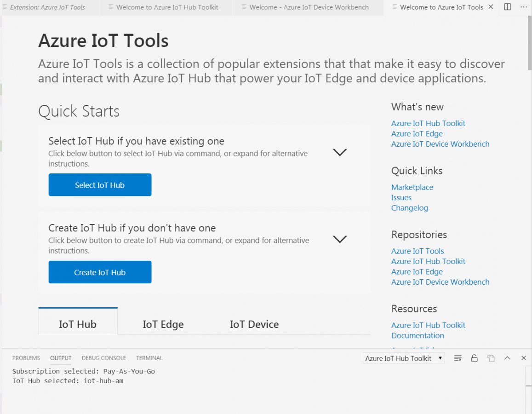This screenshot has height=414, width=532.
Task: Switch to the IoT Device tab
Action: (254, 324)
